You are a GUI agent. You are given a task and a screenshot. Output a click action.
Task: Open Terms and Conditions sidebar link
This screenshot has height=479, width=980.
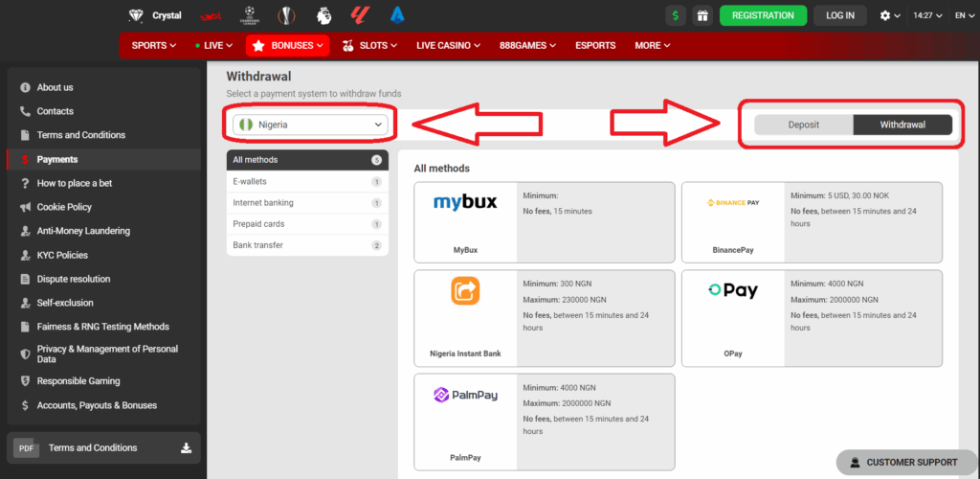103,135
